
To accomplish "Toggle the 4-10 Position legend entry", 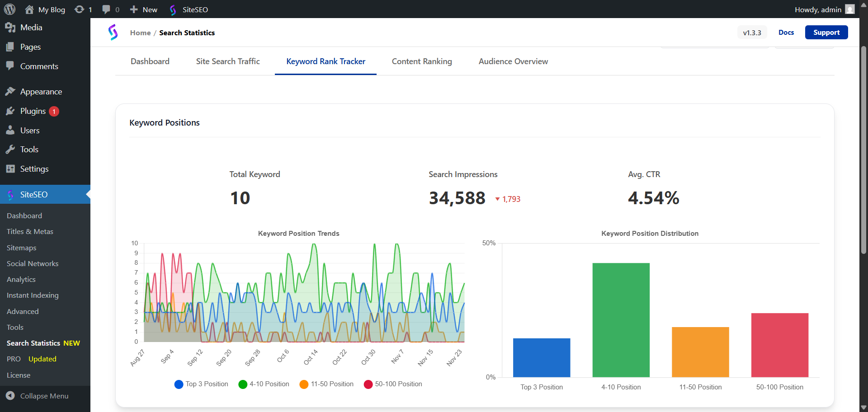I will pos(264,384).
